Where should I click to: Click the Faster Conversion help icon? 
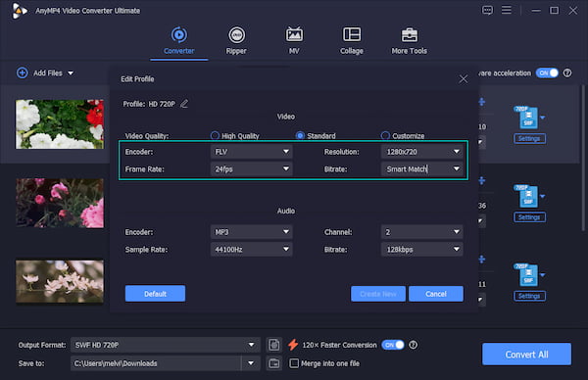(413, 345)
